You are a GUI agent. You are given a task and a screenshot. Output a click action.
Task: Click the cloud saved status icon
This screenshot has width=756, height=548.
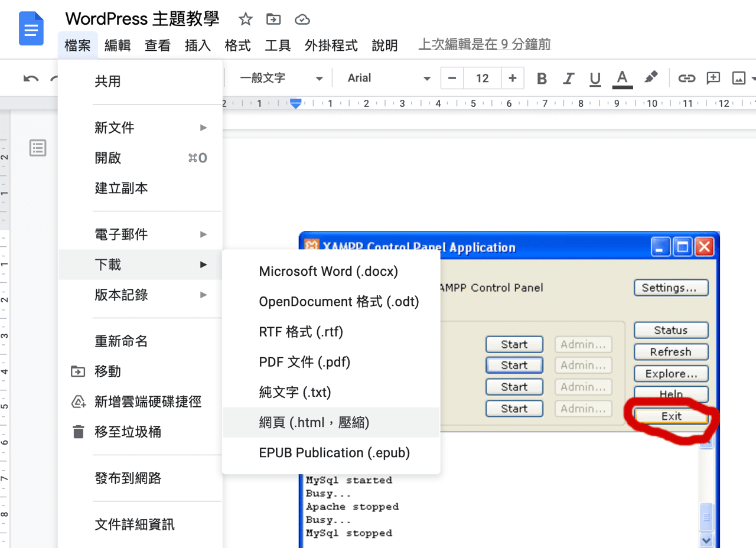click(x=302, y=19)
